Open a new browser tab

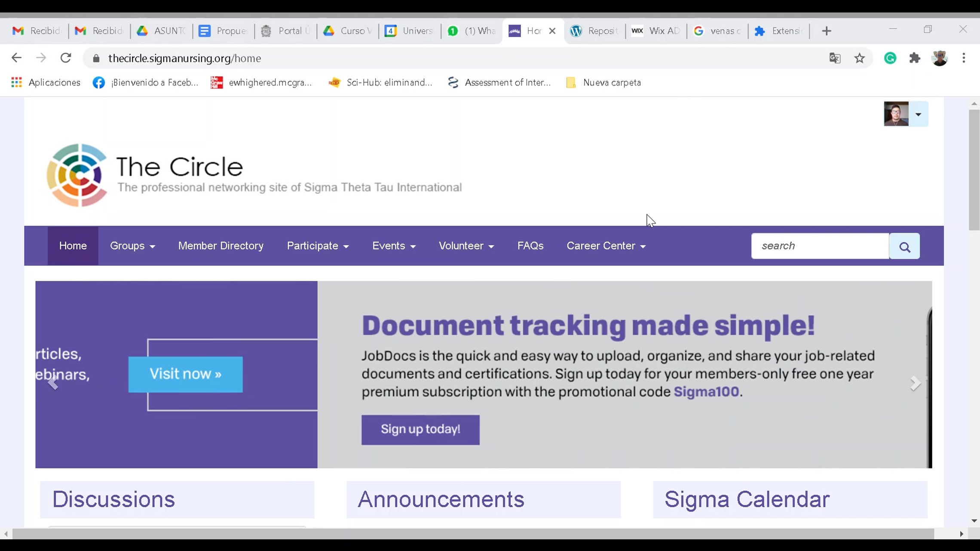(827, 31)
